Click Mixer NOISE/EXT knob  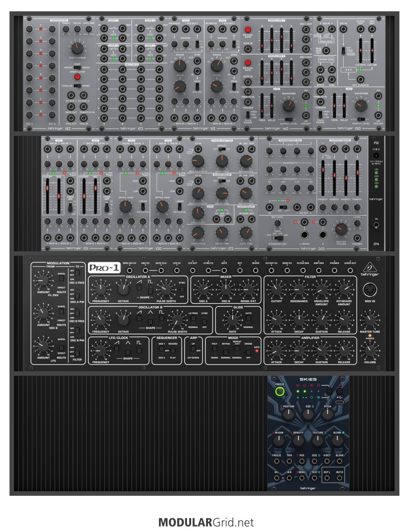click(248, 290)
